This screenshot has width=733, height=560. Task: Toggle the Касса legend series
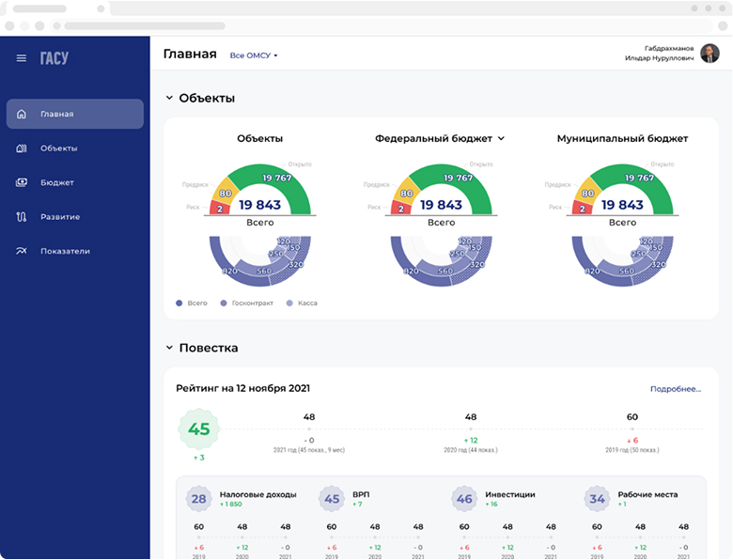coord(303,303)
